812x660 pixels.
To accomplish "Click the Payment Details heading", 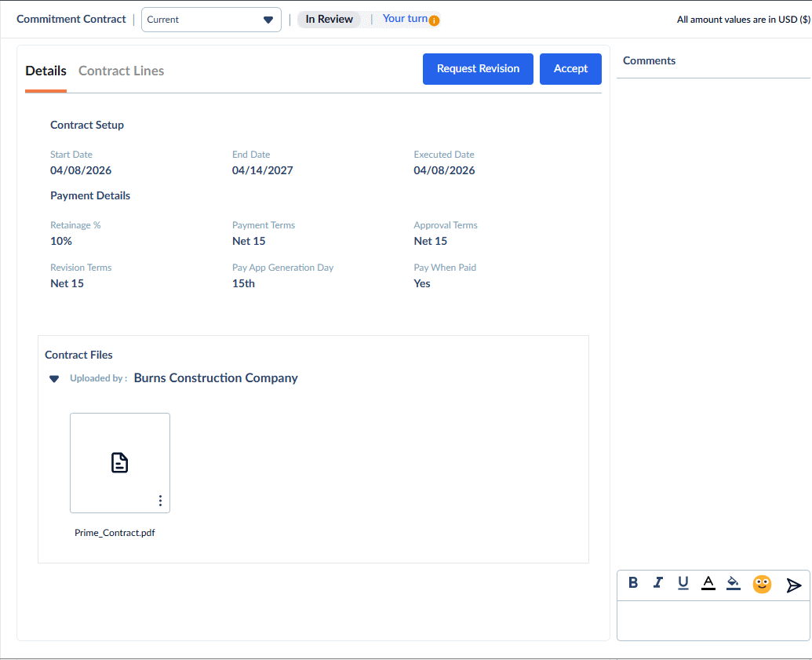I will pos(90,195).
